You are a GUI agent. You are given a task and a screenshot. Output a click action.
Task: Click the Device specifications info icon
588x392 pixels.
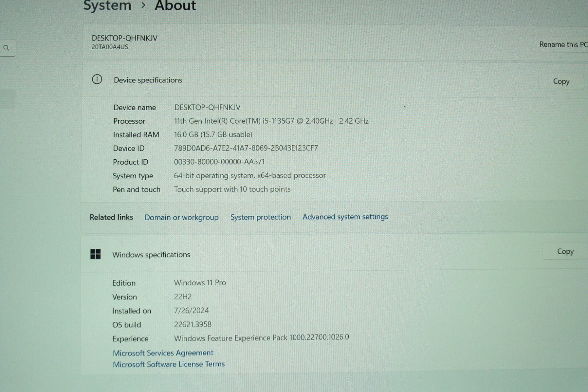97,79
